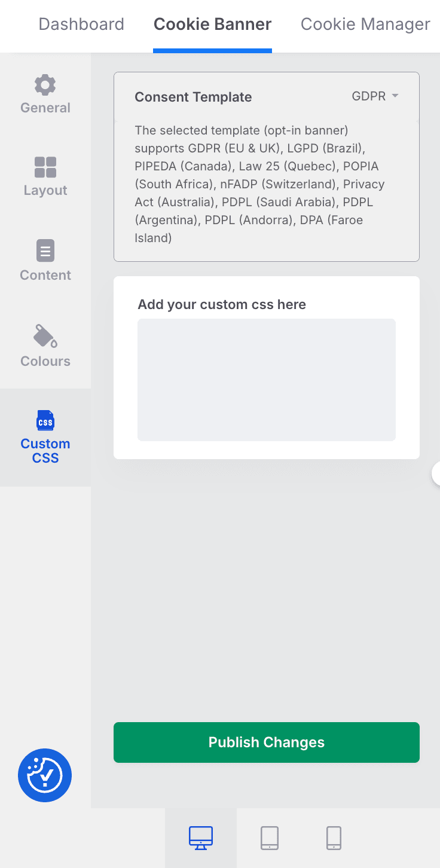Open the General settings gear icon
This screenshot has width=440, height=868.
pos(45,85)
